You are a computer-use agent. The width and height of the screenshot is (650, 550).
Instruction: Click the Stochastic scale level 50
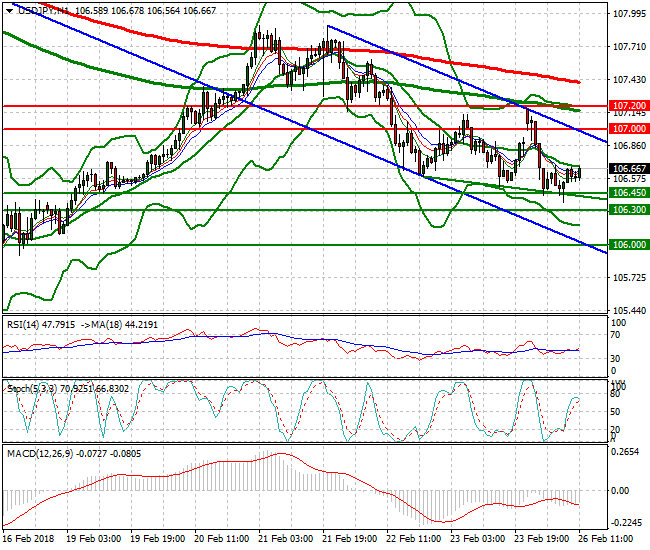[x=616, y=412]
